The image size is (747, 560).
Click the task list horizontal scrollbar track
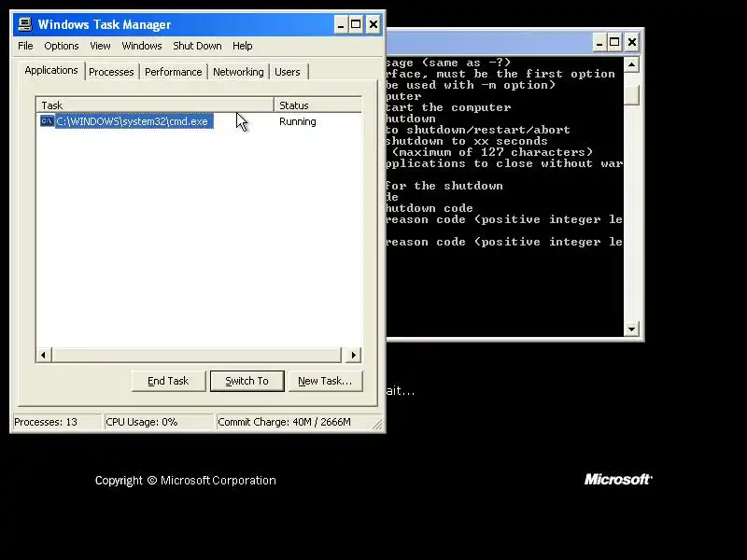point(196,355)
